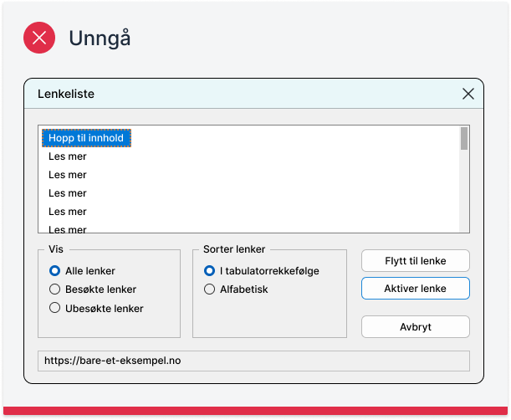Select the partially visible last 'Les mer' entry
This screenshot has width=511, height=420.
(68, 228)
